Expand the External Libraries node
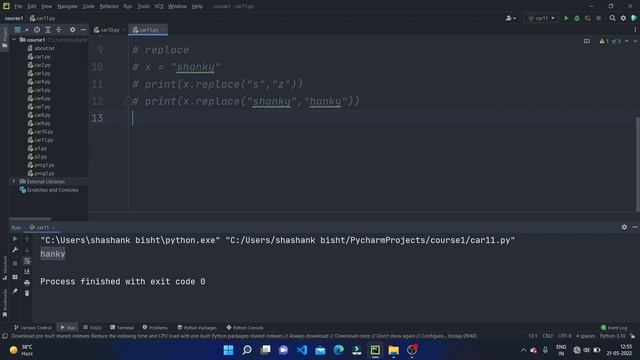This screenshot has height=360, width=640. tap(14, 181)
